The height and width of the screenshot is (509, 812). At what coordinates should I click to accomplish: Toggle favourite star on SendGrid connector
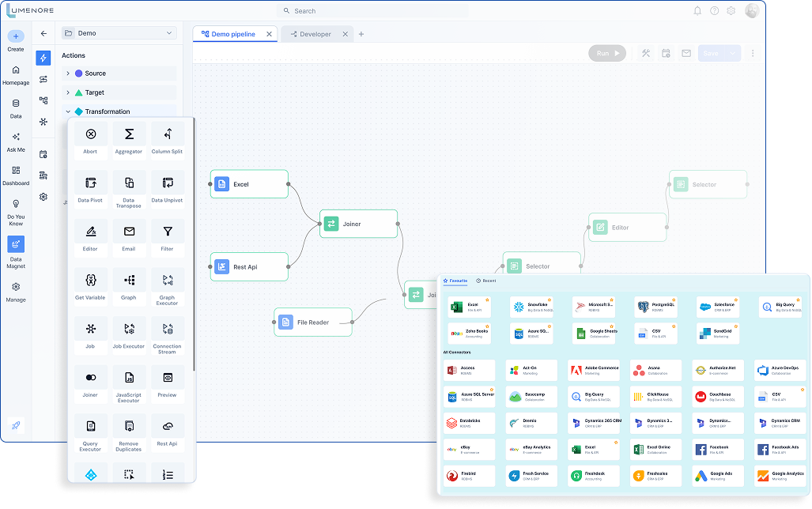pos(736,326)
